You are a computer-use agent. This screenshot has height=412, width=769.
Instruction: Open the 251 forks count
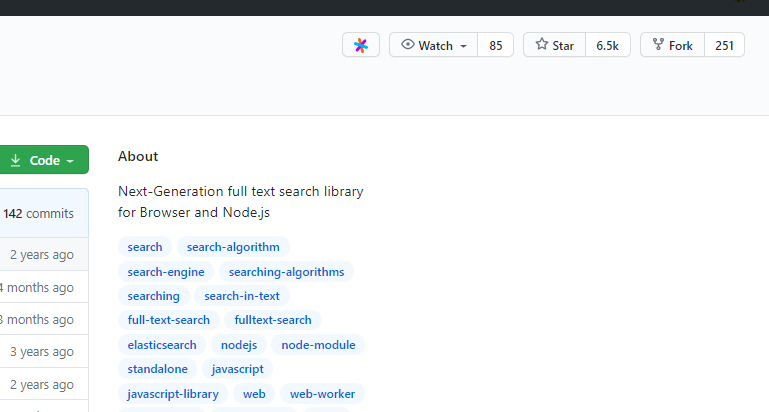pyautogui.click(x=725, y=45)
